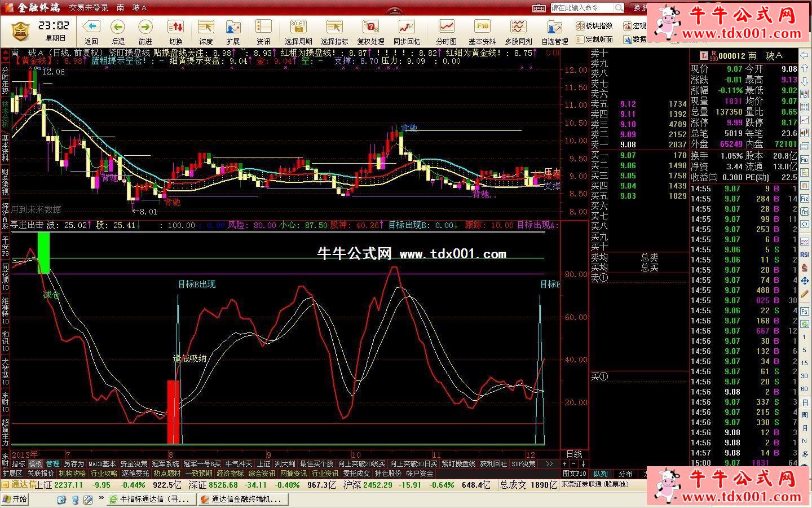Open the 经济指标 tab
The height and width of the screenshot is (508, 812).
(230, 473)
